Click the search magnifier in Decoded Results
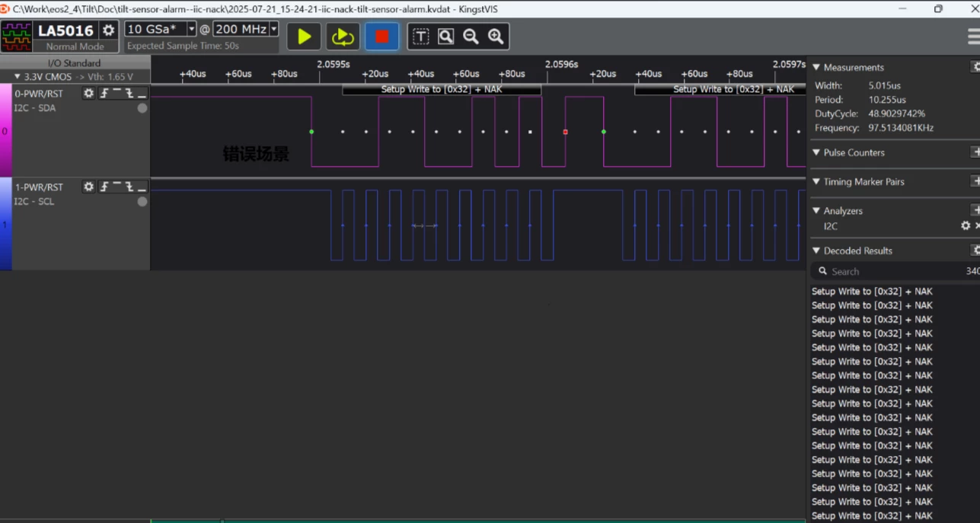The width and height of the screenshot is (980, 523). [822, 271]
